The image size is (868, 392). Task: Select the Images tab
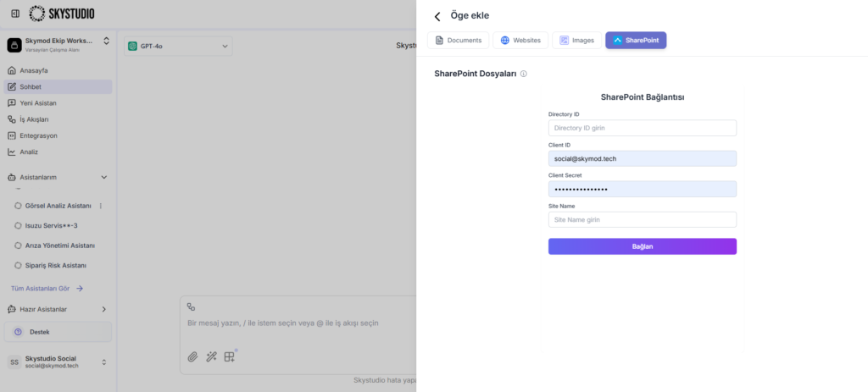576,40
